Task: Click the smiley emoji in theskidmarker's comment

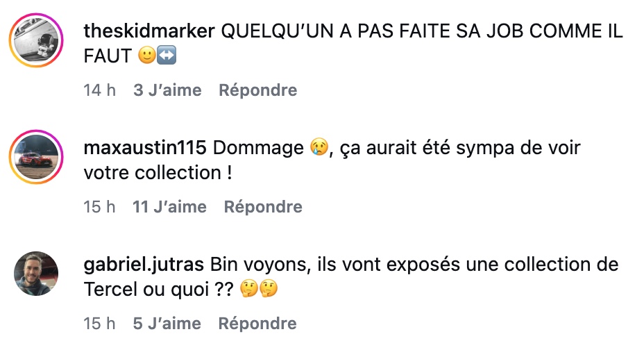Action: coord(146,57)
